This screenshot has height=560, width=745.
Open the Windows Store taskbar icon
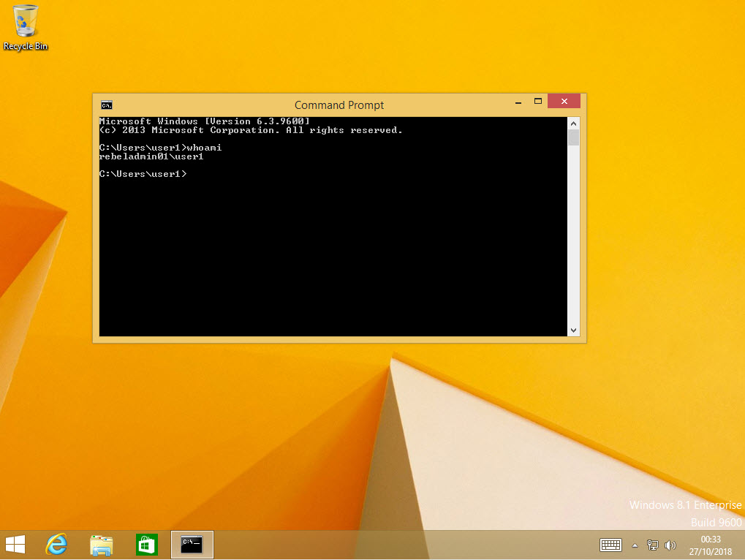click(146, 545)
